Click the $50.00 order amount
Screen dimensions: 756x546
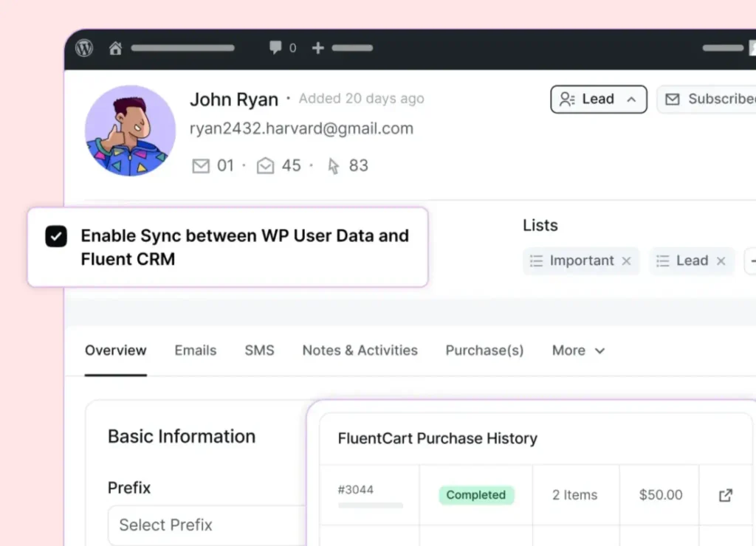pyautogui.click(x=661, y=495)
